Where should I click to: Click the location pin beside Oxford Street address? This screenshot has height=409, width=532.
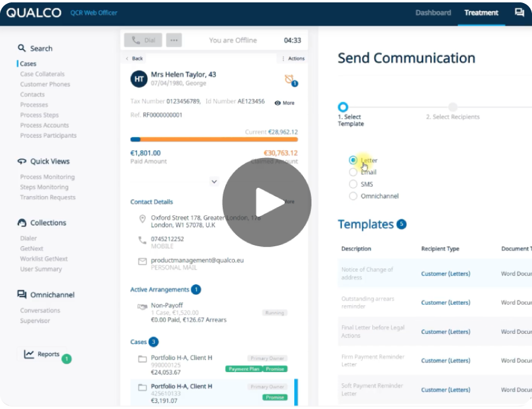click(x=142, y=219)
